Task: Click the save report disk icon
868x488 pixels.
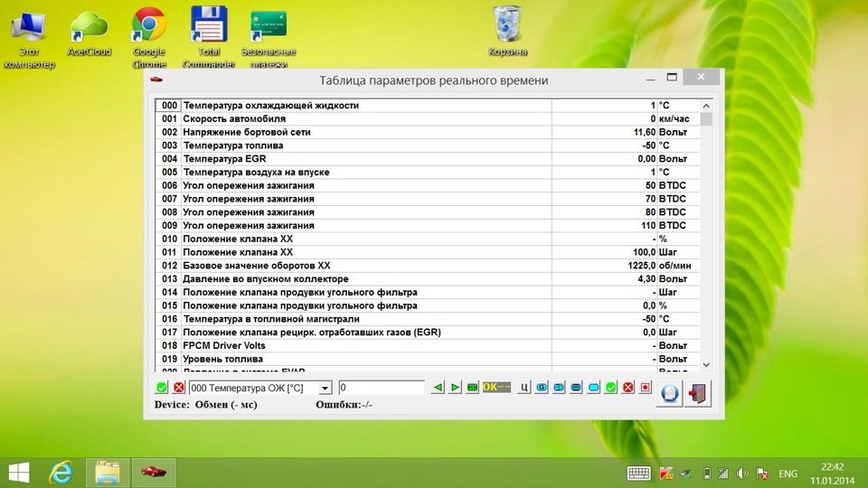Action: click(x=669, y=393)
